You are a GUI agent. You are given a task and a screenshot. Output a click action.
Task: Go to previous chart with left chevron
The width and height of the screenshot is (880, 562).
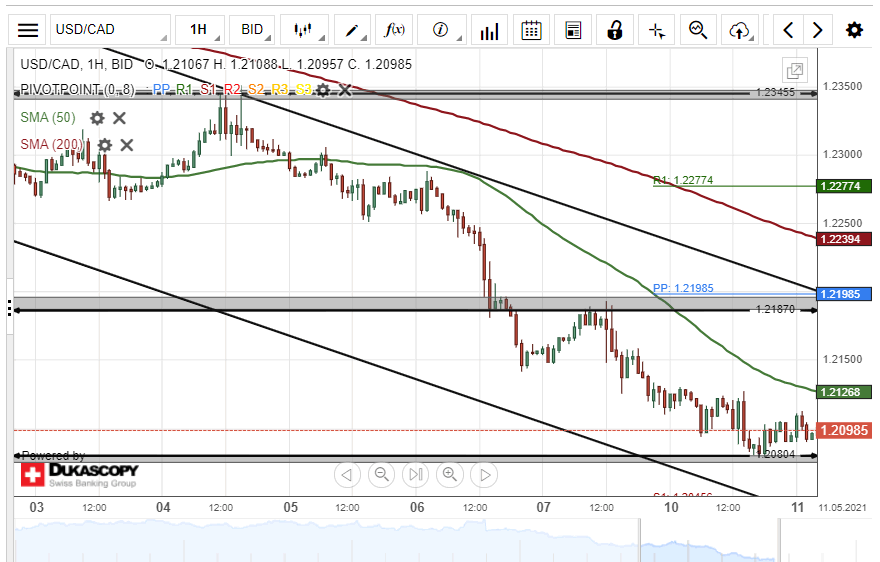click(788, 30)
